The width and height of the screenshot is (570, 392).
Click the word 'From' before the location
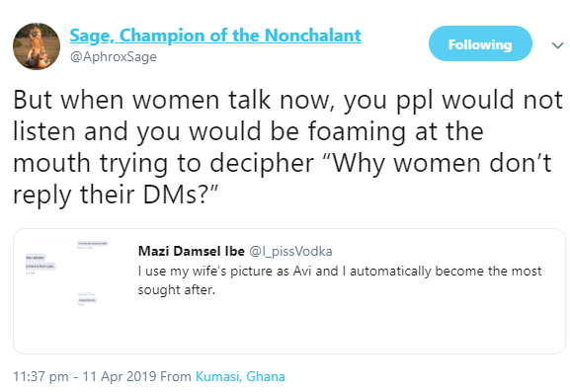[x=176, y=376]
